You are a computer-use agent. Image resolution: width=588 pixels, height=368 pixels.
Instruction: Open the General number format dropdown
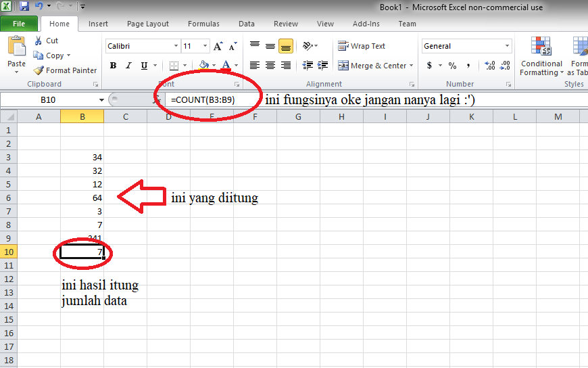tap(507, 46)
